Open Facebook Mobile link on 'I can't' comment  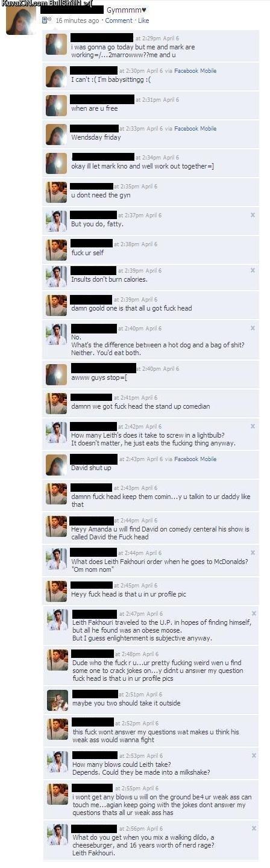click(x=195, y=71)
